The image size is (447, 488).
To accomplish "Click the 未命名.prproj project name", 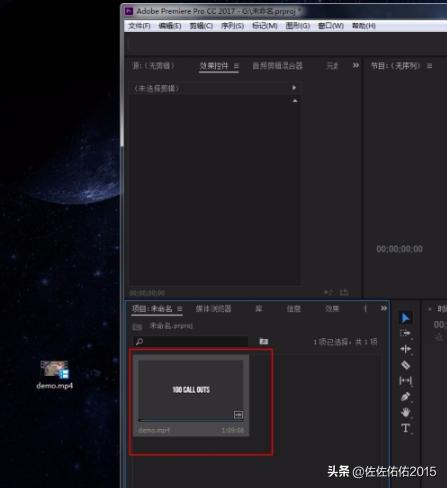I will 171,326.
